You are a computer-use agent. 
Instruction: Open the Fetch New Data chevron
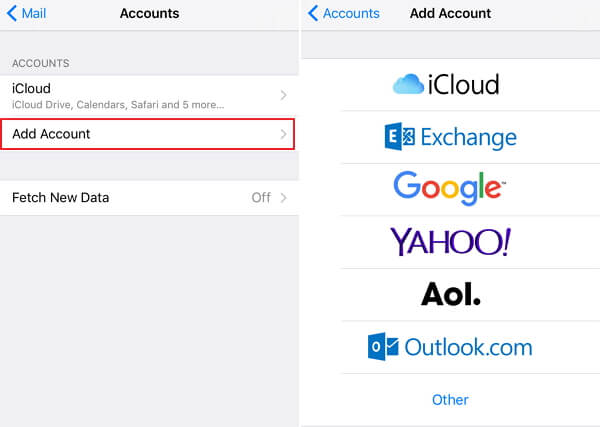point(284,198)
